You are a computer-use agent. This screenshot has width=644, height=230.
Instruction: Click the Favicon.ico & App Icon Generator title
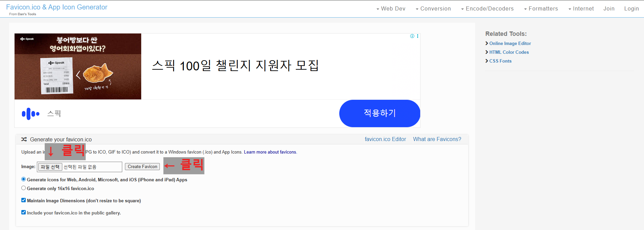pos(57,7)
